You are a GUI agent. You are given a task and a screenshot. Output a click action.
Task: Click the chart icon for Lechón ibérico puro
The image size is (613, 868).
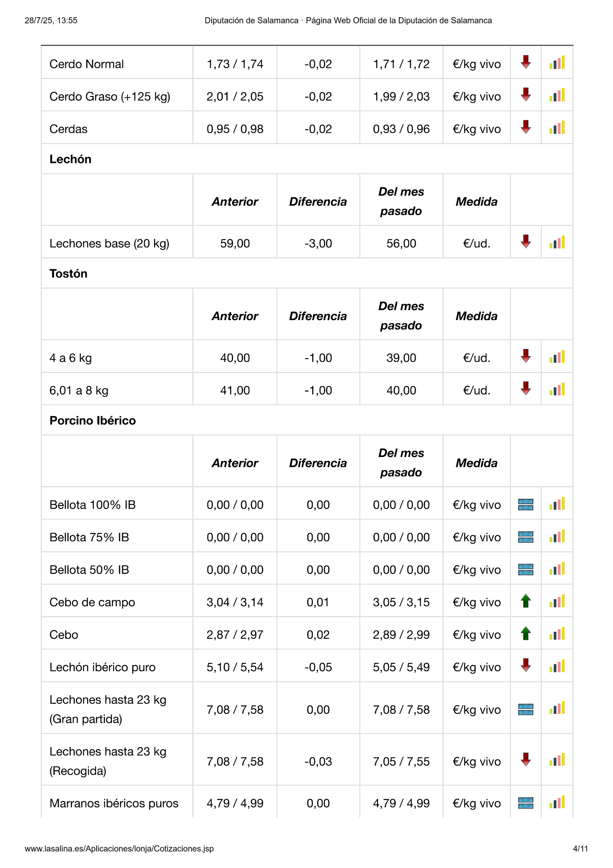coord(557,667)
